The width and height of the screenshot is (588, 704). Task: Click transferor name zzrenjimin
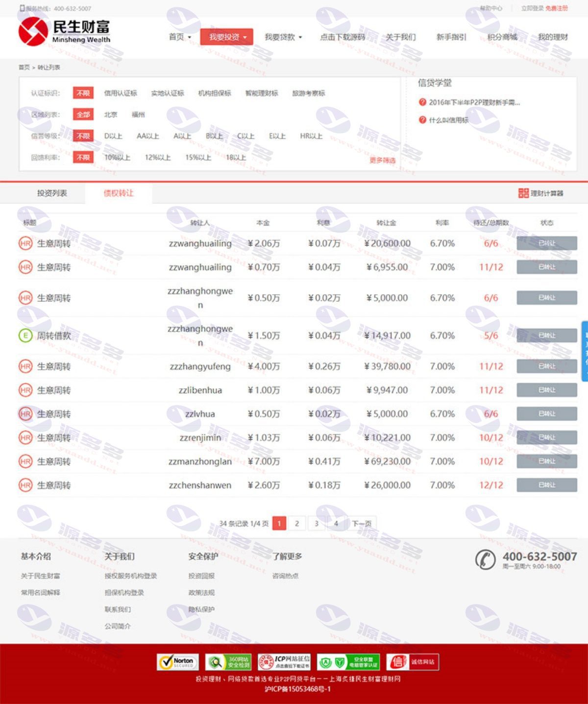click(200, 437)
